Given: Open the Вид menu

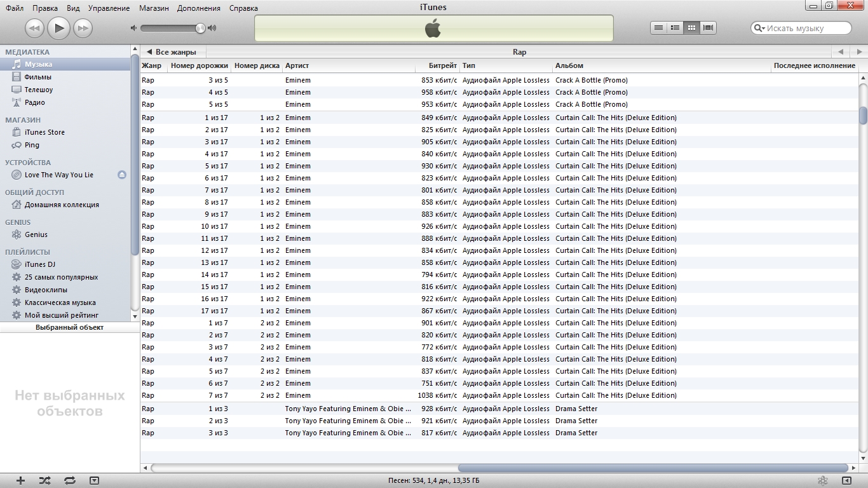Looking at the screenshot, I should 73,8.
